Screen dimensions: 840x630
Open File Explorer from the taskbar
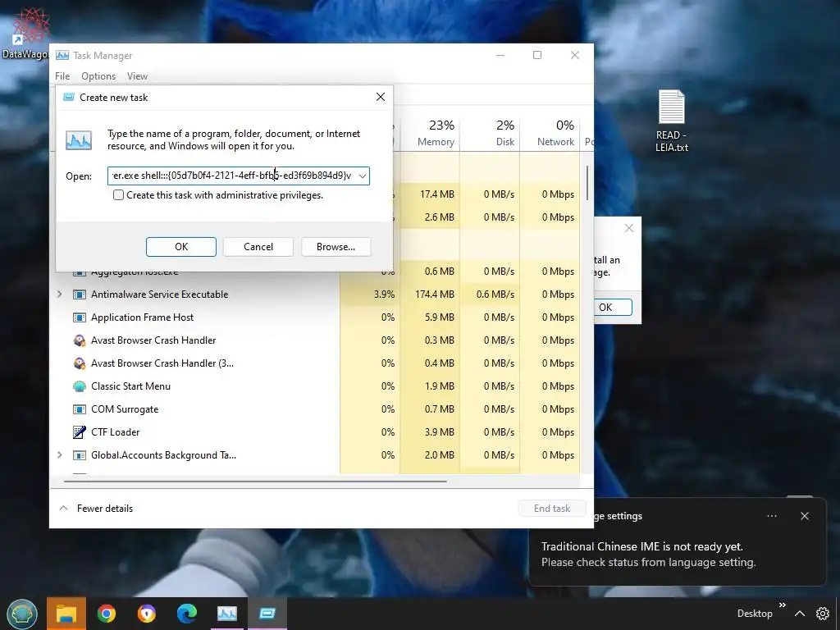[x=66, y=614]
